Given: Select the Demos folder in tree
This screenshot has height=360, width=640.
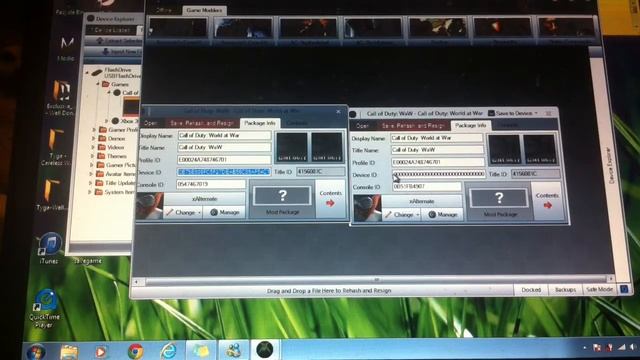Looking at the screenshot, I should 112,138.
